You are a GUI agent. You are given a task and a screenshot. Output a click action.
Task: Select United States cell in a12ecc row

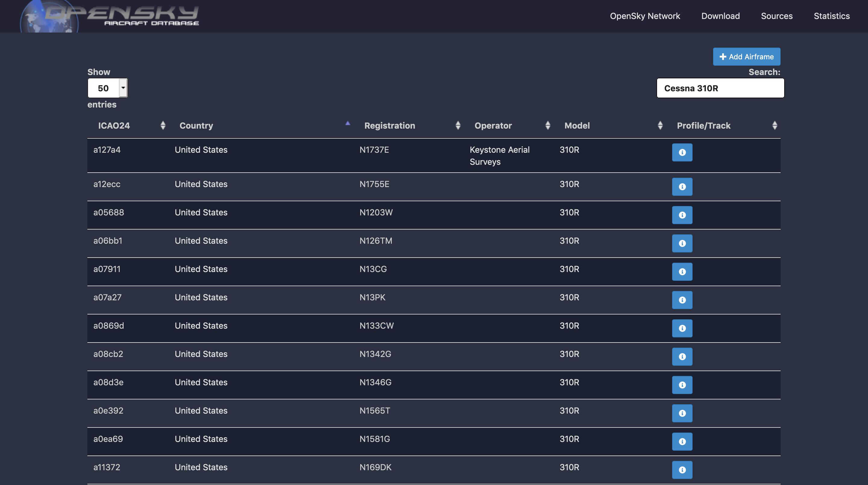pos(201,184)
